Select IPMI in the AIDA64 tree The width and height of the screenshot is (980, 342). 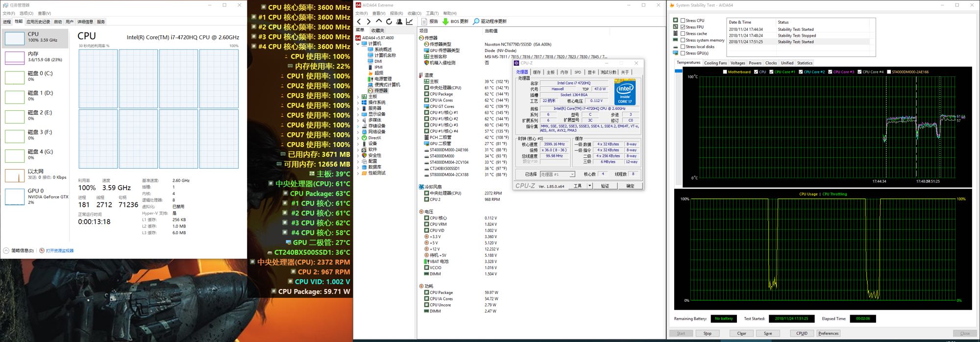pos(375,67)
